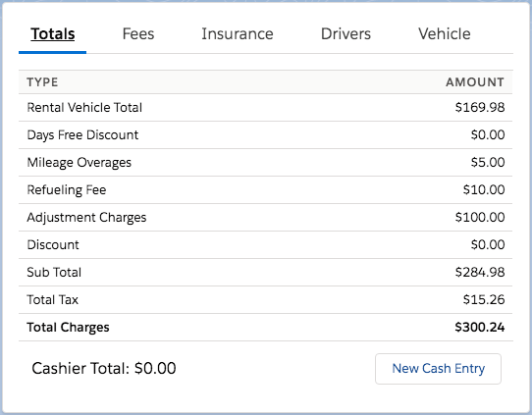Image resolution: width=532 pixels, height=415 pixels.
Task: Click the $300.24 total charges amount
Action: pyautogui.click(x=480, y=327)
